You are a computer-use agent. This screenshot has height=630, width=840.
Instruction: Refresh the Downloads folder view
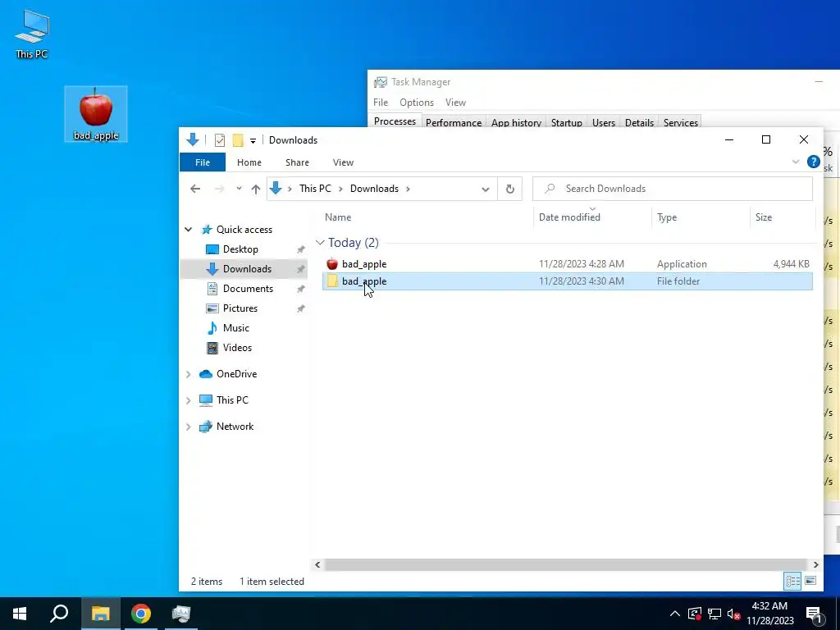[x=510, y=189]
